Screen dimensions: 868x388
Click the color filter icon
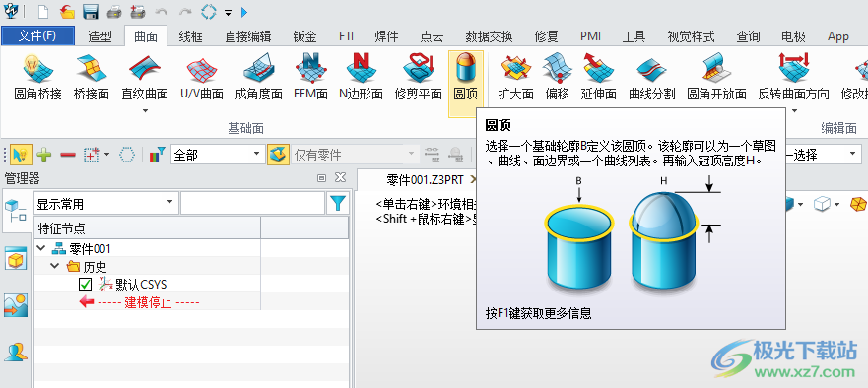coord(158,155)
